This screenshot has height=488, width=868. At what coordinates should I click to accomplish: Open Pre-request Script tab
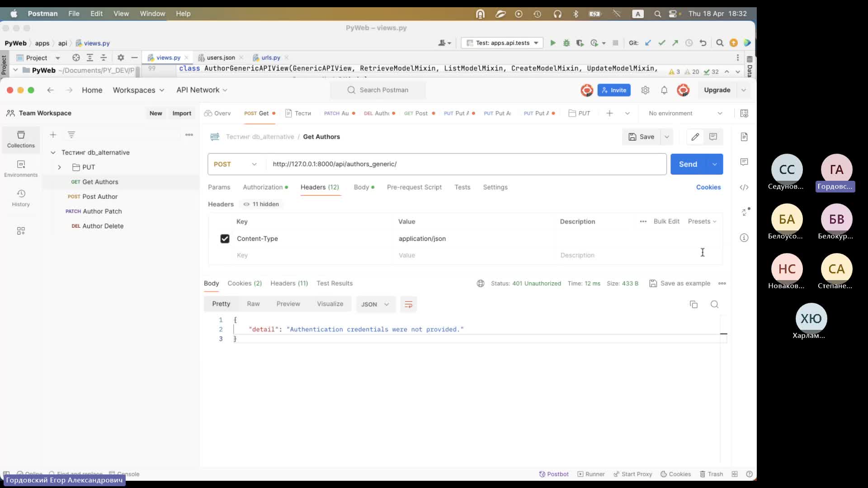(x=414, y=187)
